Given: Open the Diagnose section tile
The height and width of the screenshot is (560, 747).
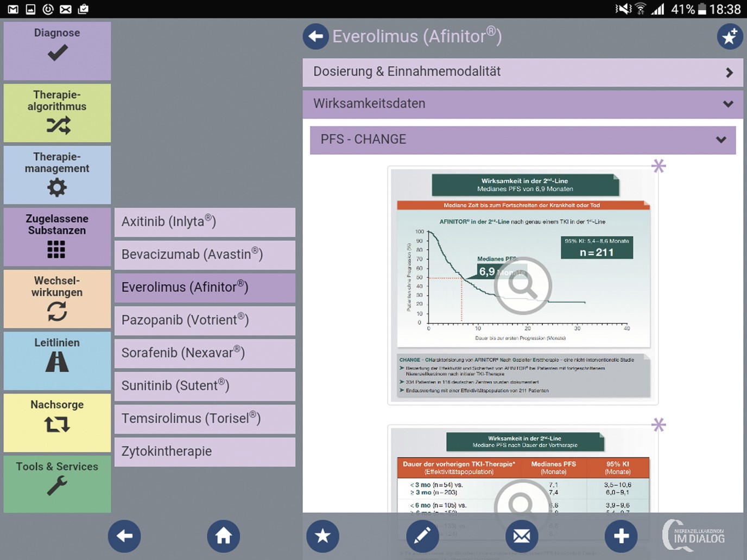Looking at the screenshot, I should pos(57,51).
